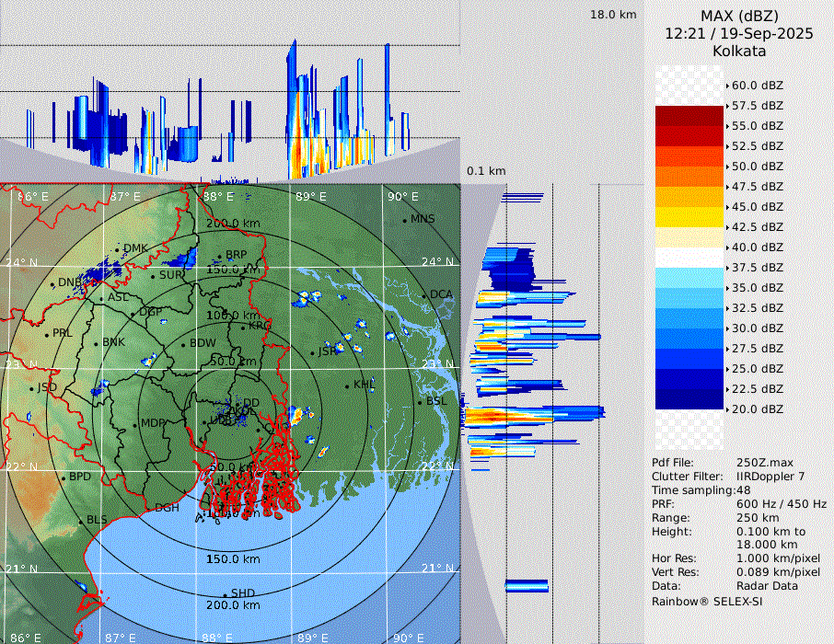834x644 pixels.
Task: Select the BPD station marker
Action: coord(63,477)
